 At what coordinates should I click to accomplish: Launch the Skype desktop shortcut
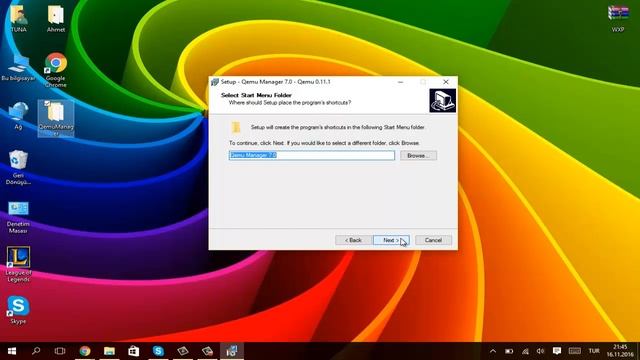[x=18, y=310]
